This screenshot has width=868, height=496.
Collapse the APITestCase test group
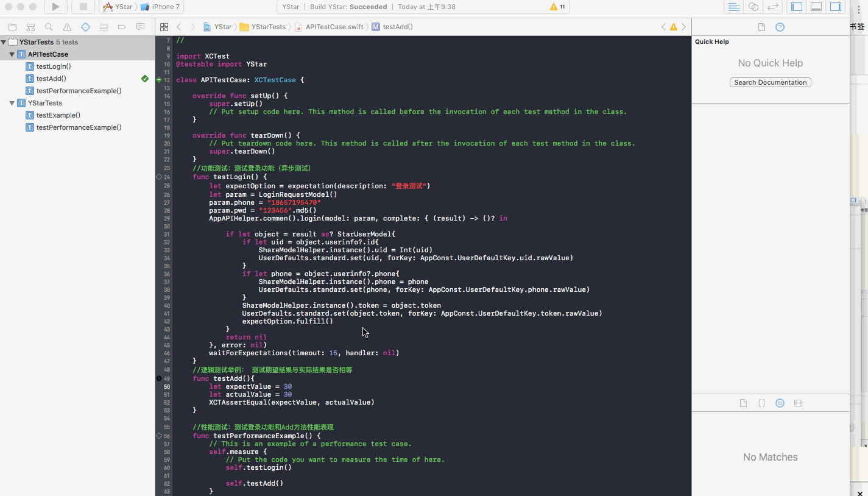[12, 55]
